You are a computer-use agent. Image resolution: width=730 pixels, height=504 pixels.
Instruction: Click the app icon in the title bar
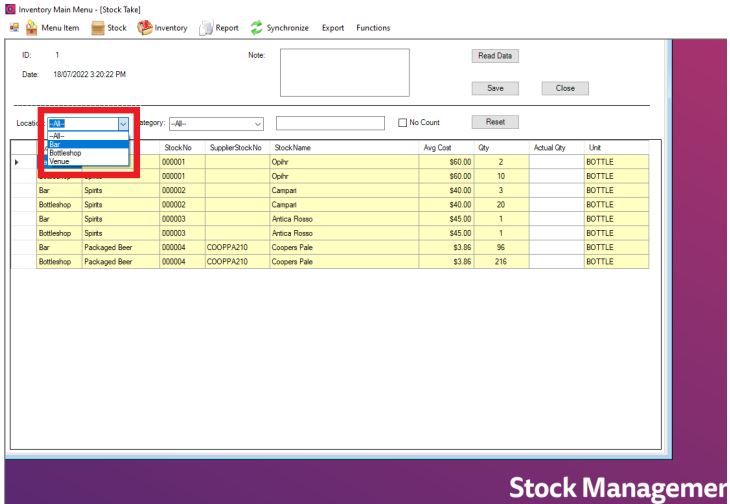7,9
